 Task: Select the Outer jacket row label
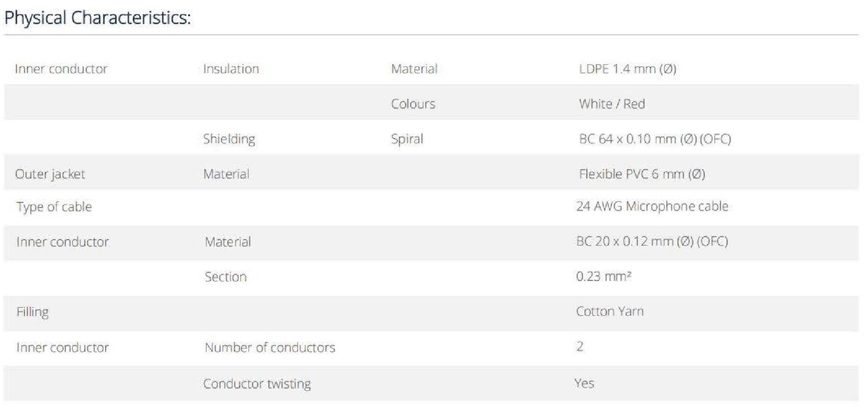coord(50,174)
